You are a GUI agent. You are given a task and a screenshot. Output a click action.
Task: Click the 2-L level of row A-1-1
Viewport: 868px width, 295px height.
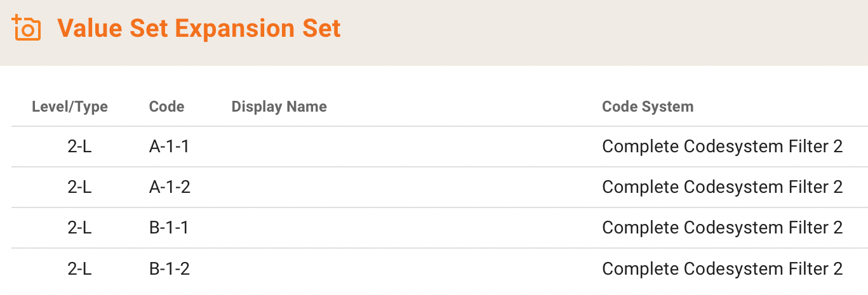79,147
